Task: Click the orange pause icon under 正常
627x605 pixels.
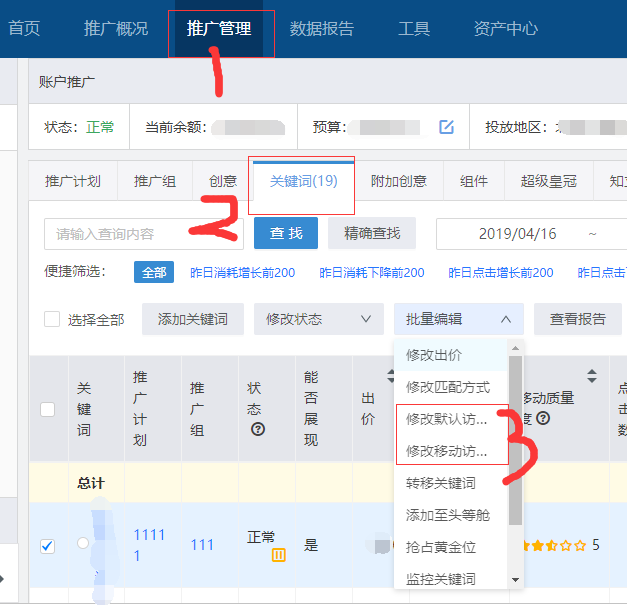Action: [x=279, y=555]
